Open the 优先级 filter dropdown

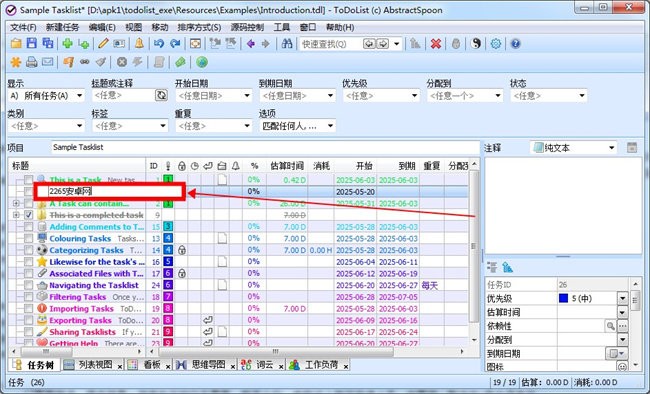[x=381, y=96]
